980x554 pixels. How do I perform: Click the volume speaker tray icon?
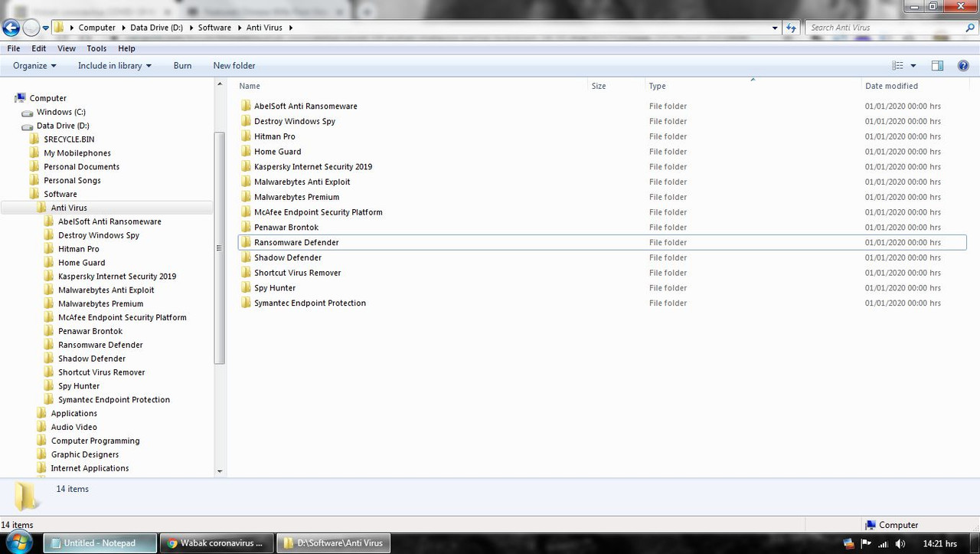click(x=900, y=544)
